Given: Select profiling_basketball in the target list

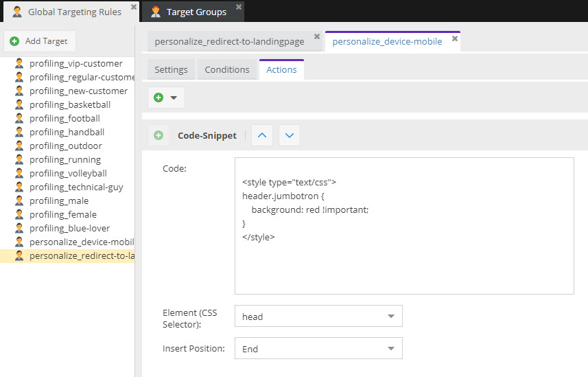Looking at the screenshot, I should coord(69,104).
